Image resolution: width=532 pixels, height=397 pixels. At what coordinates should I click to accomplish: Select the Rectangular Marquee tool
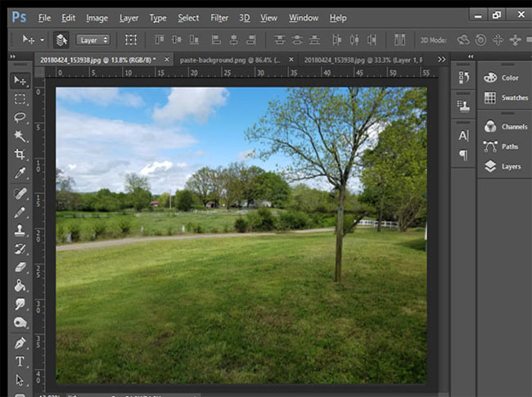pyautogui.click(x=20, y=99)
